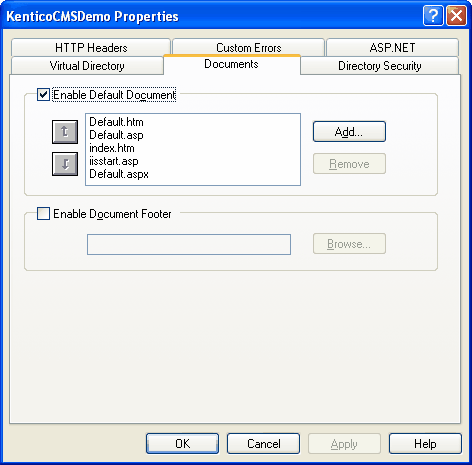The image size is (472, 465).
Task: Move selected document down with arrow button
Action: click(x=65, y=164)
